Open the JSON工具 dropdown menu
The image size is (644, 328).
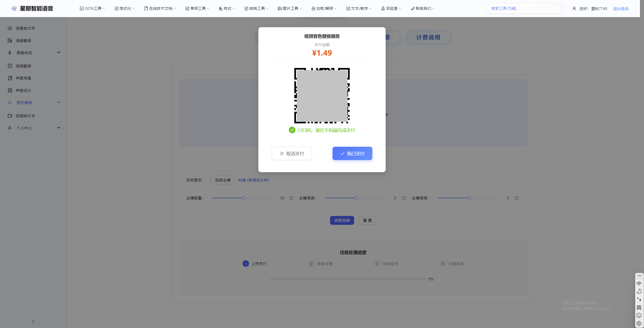coord(92,9)
